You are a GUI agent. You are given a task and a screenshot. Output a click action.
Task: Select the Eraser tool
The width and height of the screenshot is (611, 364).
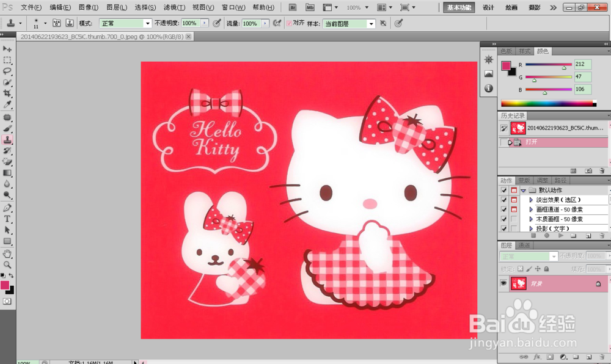[x=7, y=162]
